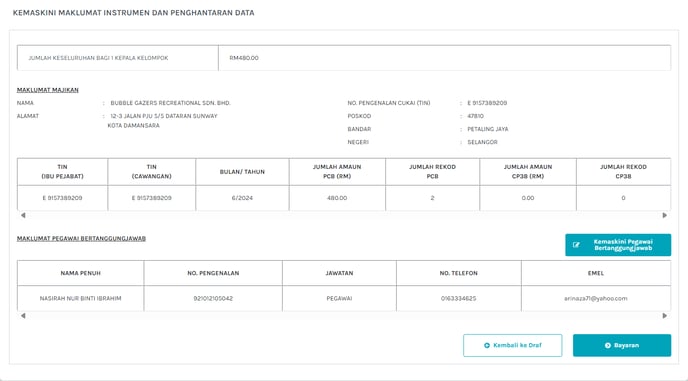The width and height of the screenshot is (688, 381).
Task: Select the Bulan/Tahun column header
Action: pyautogui.click(x=242, y=172)
